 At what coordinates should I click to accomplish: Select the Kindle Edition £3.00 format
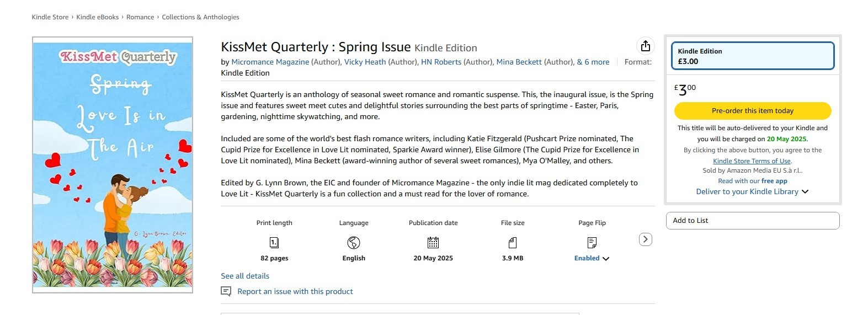[752, 56]
